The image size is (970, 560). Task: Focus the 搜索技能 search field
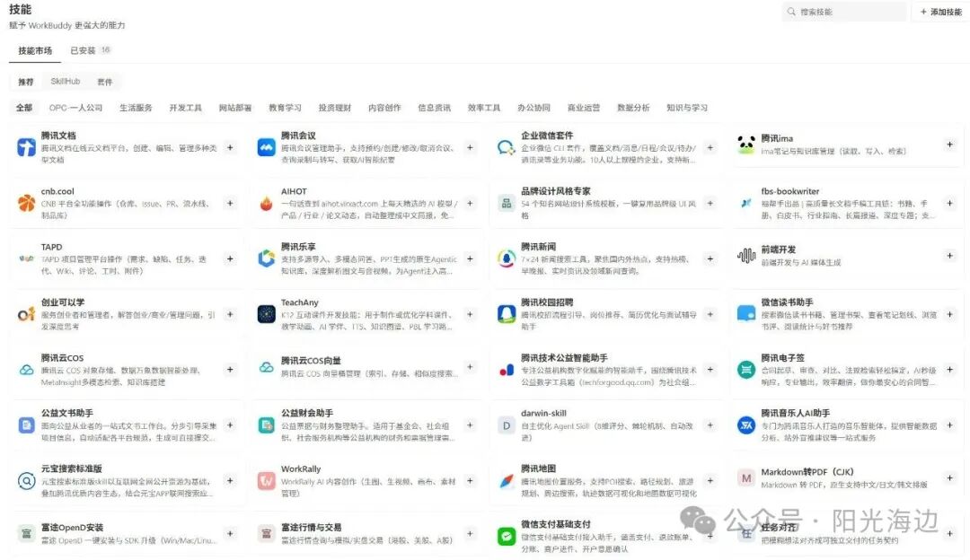(x=845, y=12)
